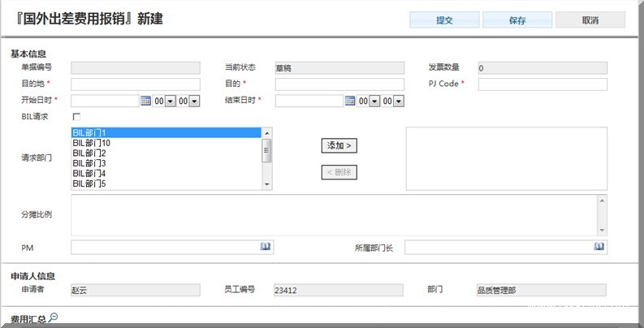Screen dimensions: 644x328
Task: Click the expense summary magnifier icon
Action: pyautogui.click(x=53, y=317)
